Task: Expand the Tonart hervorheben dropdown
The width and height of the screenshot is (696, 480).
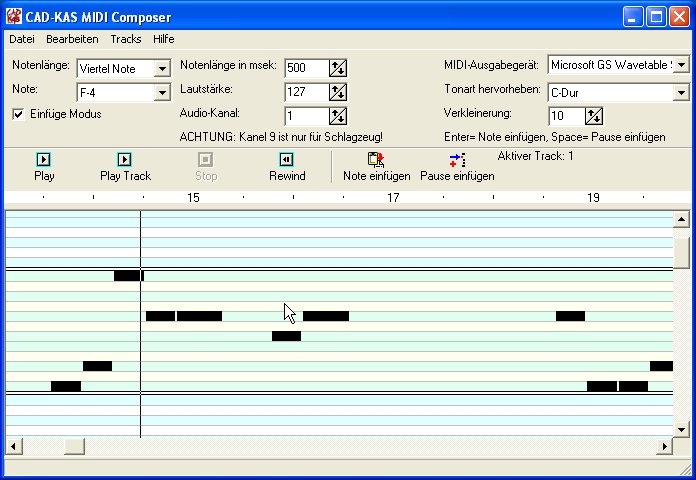Action: 680,93
